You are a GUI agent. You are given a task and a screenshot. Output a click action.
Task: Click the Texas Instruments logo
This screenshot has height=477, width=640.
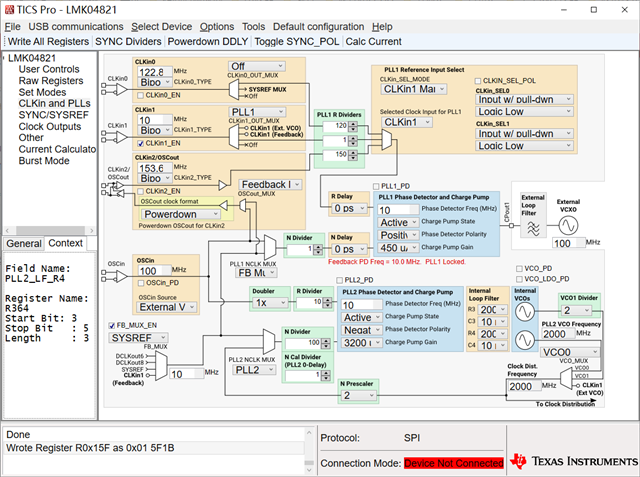pyautogui.click(x=573, y=461)
